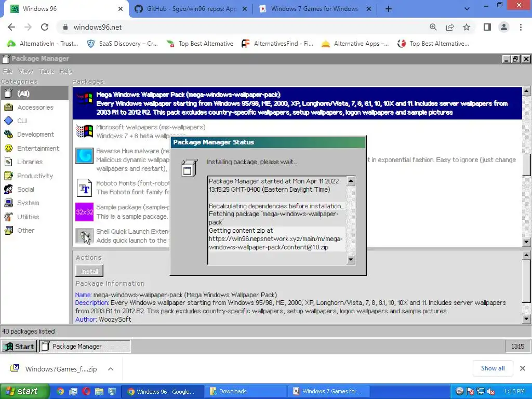Open the Package Manager File menu
The image size is (532, 399).
(x=7, y=71)
